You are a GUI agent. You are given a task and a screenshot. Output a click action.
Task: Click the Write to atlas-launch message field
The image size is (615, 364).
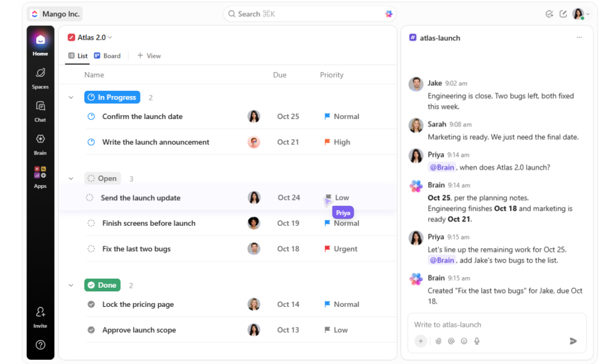tap(497, 325)
